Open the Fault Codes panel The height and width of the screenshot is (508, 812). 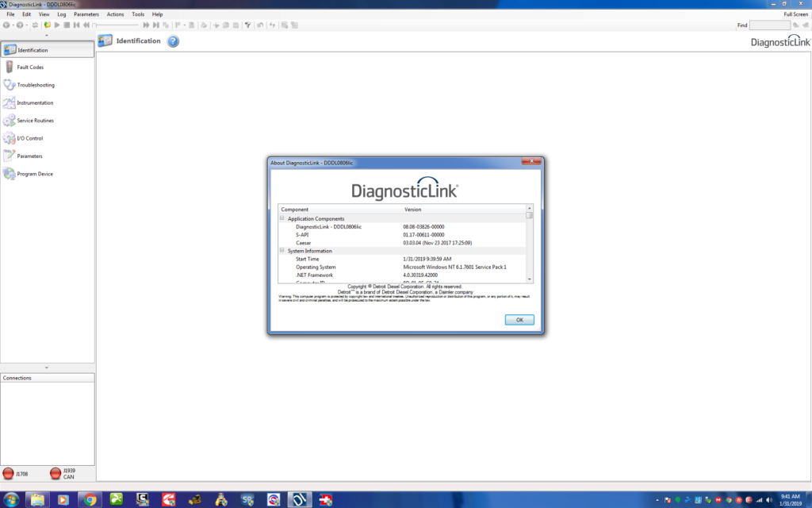pyautogui.click(x=47, y=67)
